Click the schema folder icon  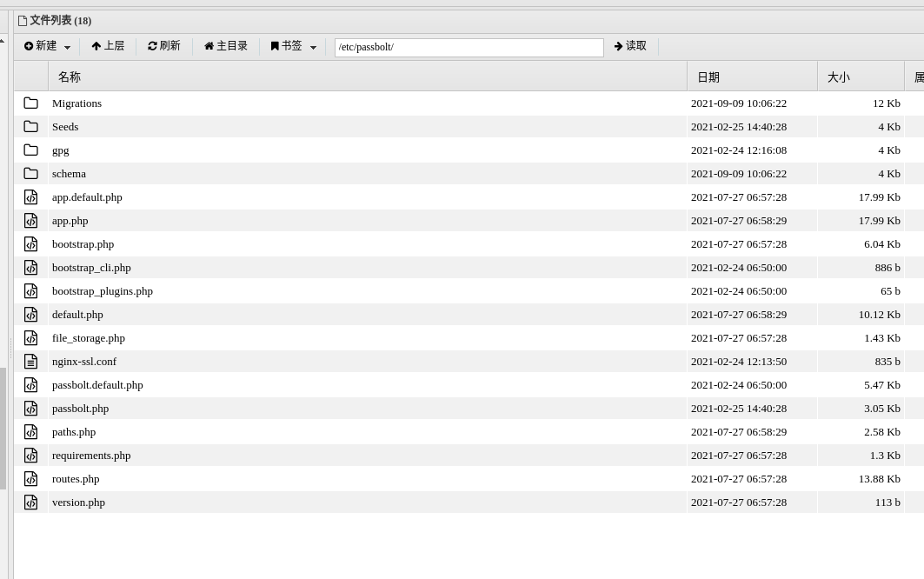pyautogui.click(x=30, y=174)
